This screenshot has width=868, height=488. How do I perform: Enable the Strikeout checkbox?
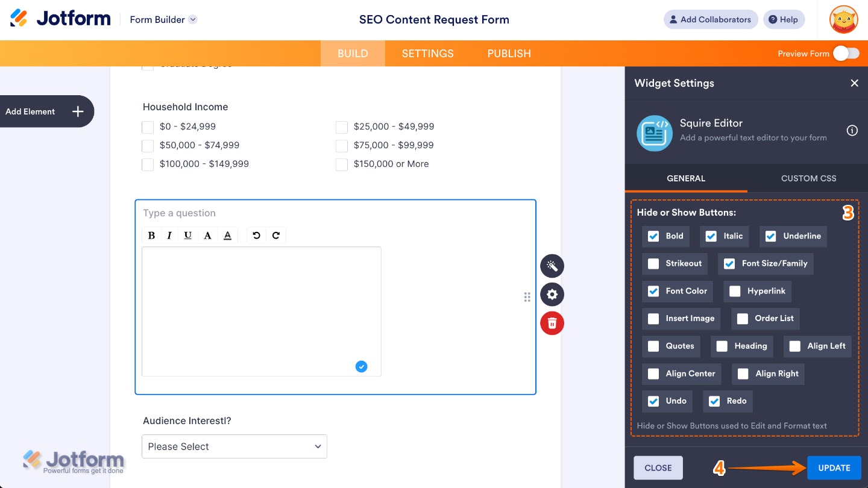[x=653, y=263]
